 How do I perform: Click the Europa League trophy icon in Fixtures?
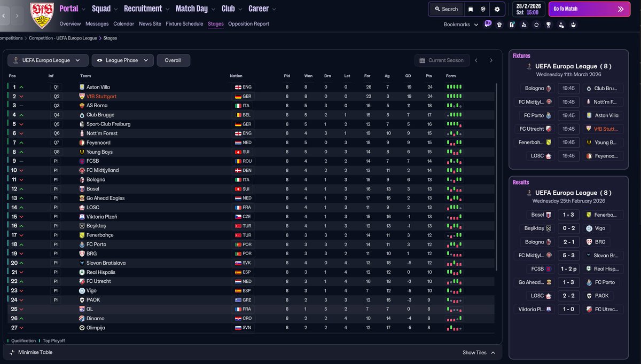(x=529, y=67)
